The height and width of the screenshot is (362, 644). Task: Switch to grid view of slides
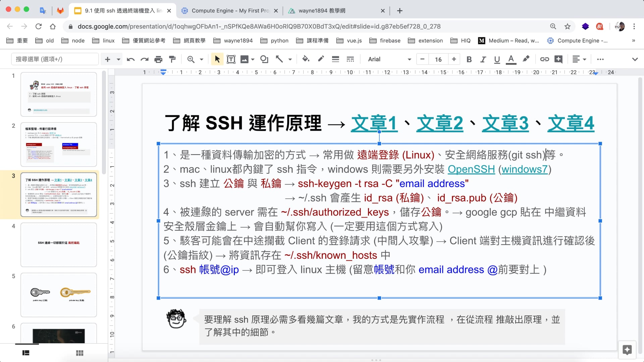pos(79,353)
